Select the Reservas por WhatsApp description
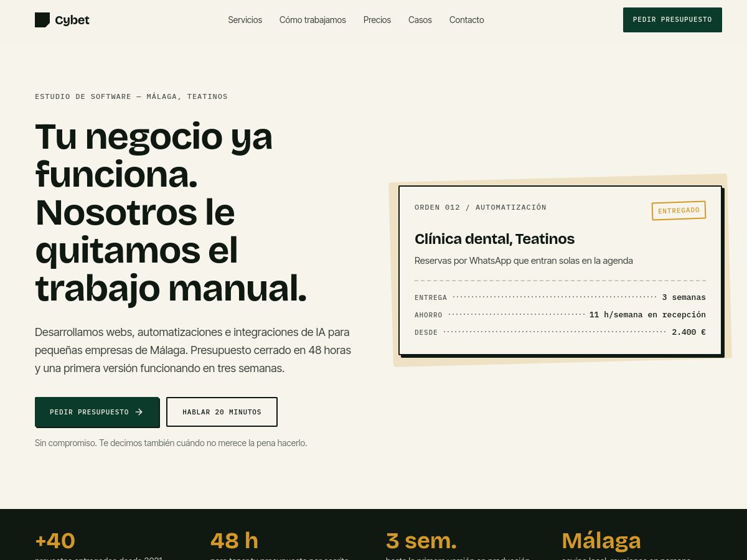This screenshot has width=747, height=560. click(524, 261)
